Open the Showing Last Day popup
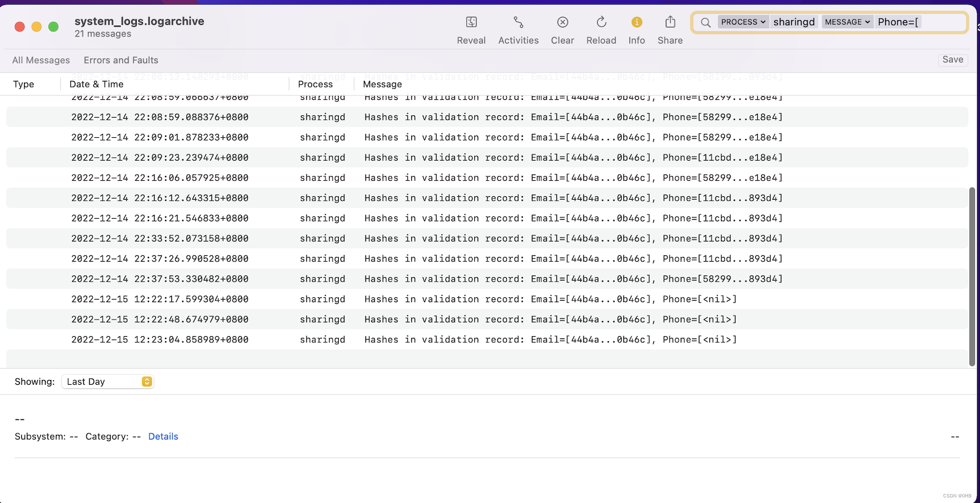 pos(108,381)
